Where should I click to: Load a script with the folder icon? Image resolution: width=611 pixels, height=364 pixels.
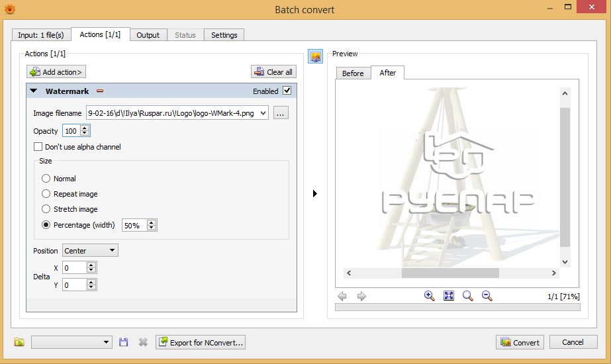[x=19, y=342]
